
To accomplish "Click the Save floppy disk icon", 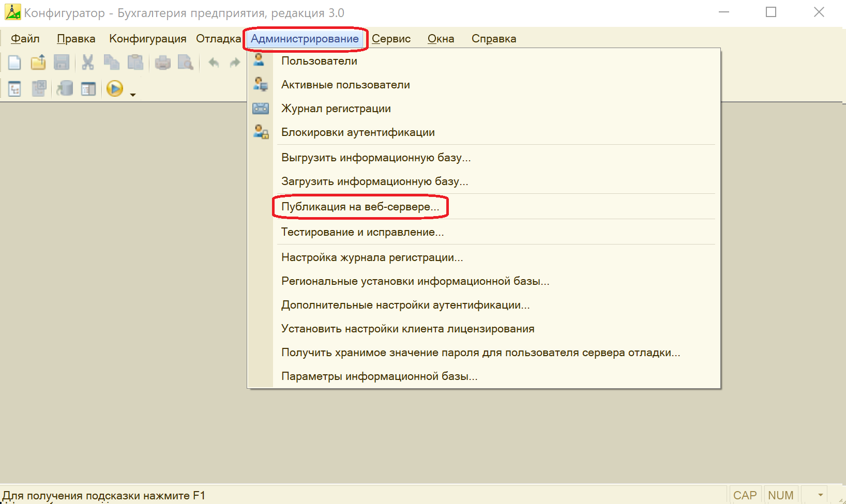I will tap(62, 63).
